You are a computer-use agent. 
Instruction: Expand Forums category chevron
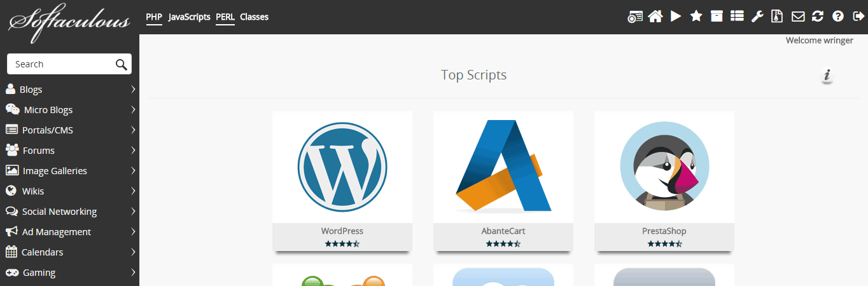134,150
